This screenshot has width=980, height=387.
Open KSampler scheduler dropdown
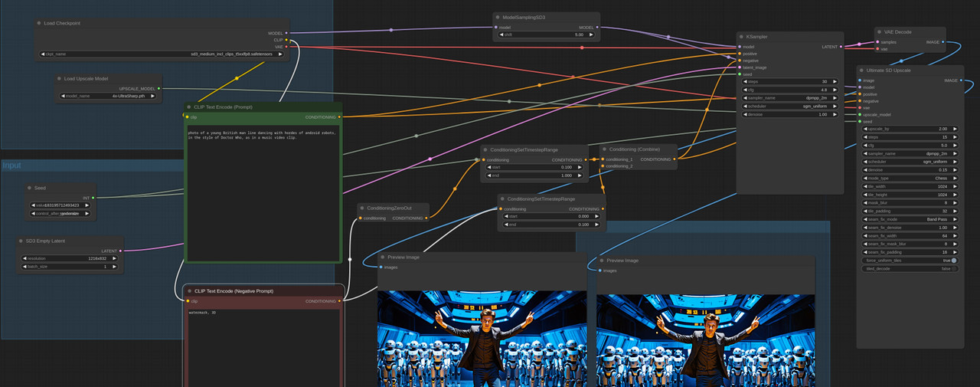pyautogui.click(x=790, y=107)
